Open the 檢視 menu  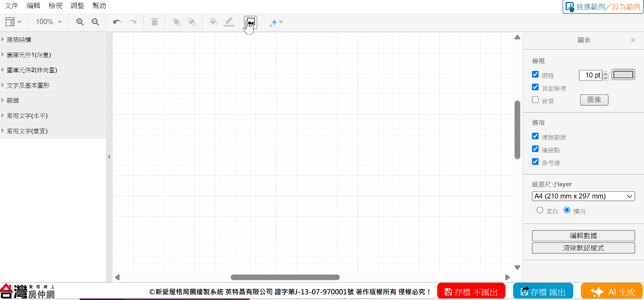56,6
